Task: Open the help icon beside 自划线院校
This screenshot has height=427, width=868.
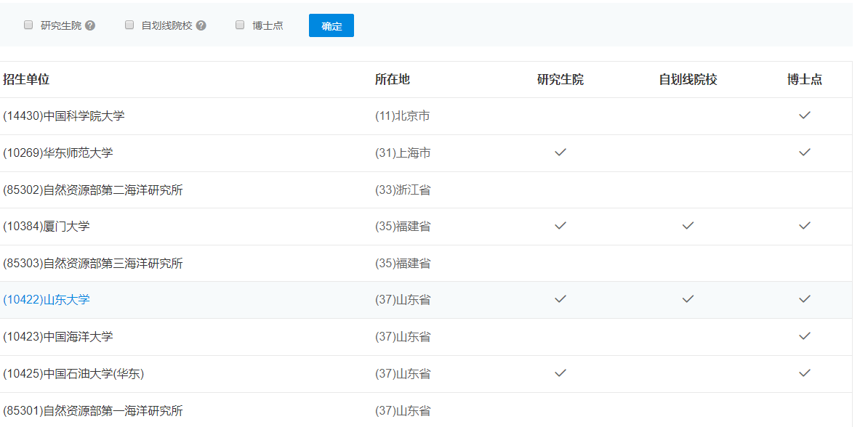Action: (x=201, y=25)
